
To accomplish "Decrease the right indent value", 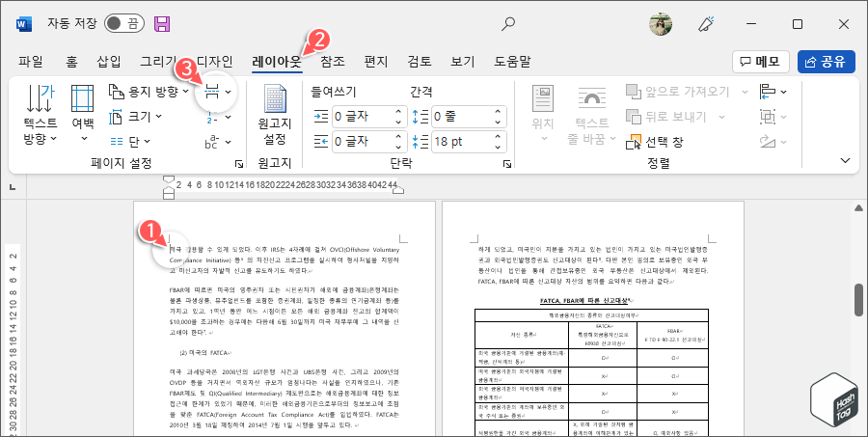I will coord(398,148).
